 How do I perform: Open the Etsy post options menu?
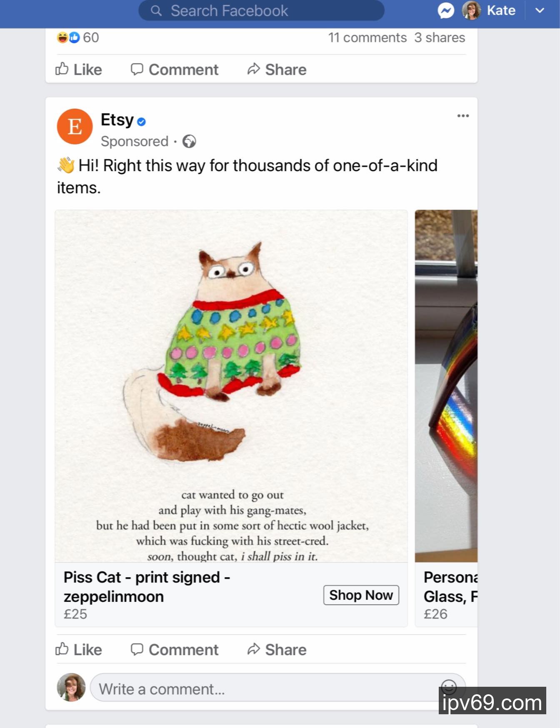463,116
